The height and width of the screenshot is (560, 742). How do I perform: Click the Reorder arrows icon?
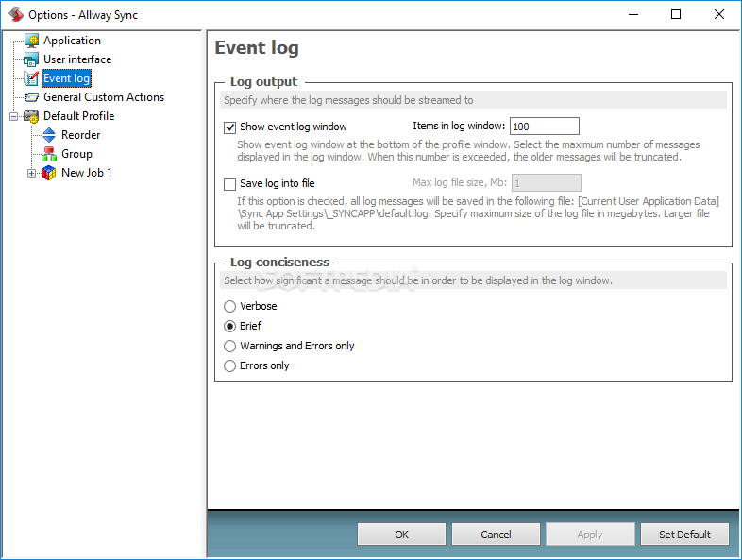[49, 135]
